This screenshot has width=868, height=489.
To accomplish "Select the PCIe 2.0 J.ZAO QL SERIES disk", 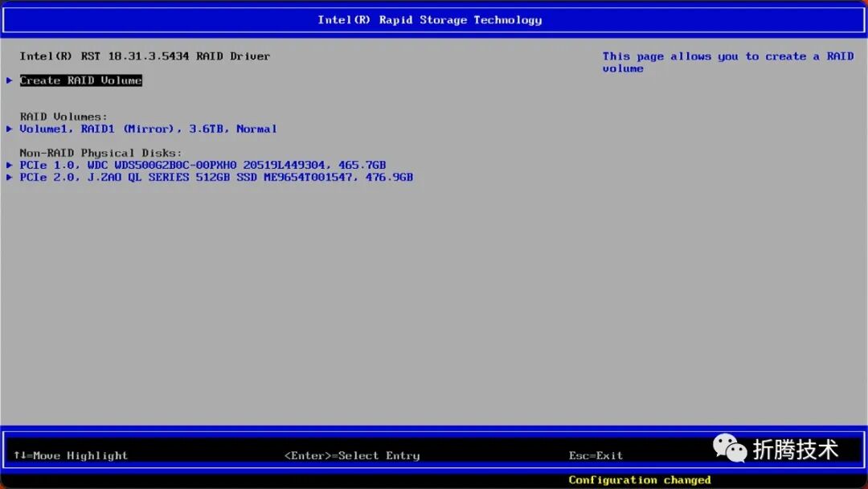I will (216, 177).
